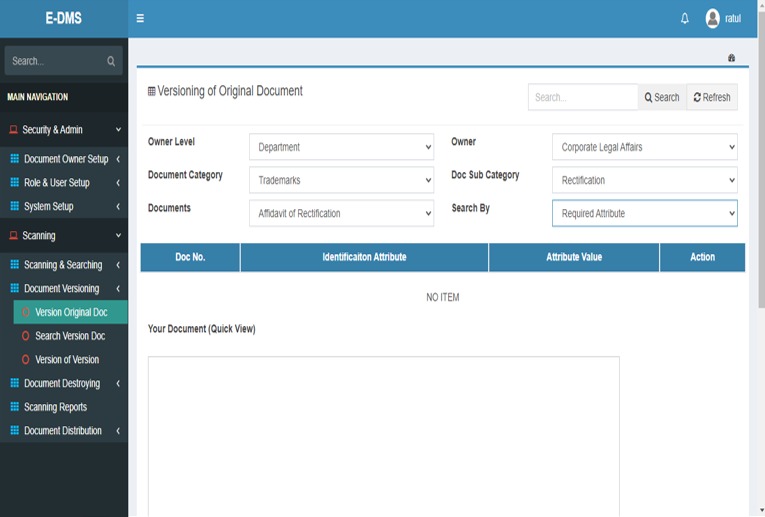Click the NO ITEM text
The image size is (765, 517).
pyautogui.click(x=443, y=297)
